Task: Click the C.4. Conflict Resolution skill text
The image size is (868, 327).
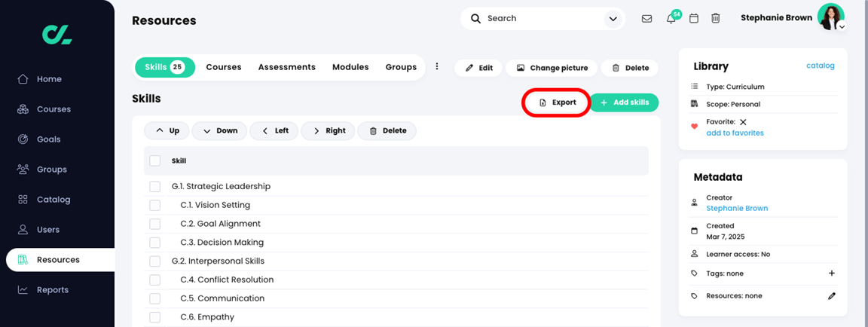Action: click(227, 280)
